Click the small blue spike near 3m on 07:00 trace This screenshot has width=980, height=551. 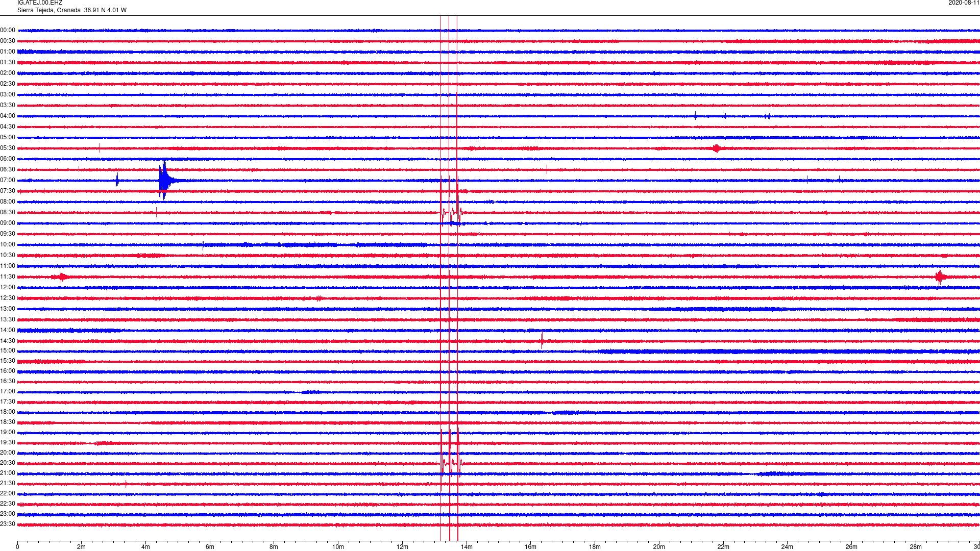coord(117,180)
